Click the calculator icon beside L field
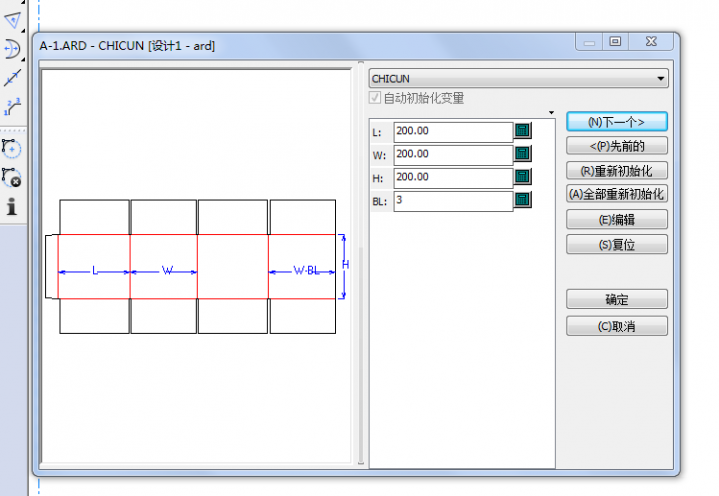The height and width of the screenshot is (496, 719). [522, 131]
